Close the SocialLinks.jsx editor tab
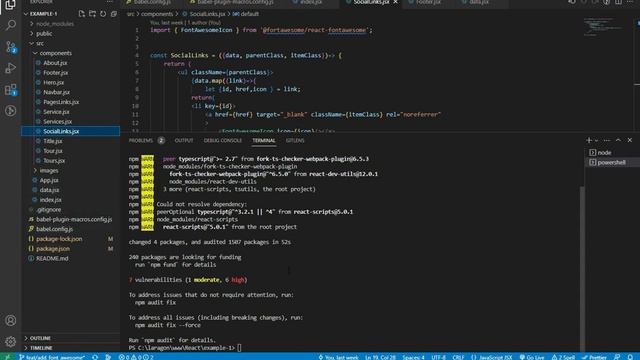This screenshot has height=360, width=640. (x=395, y=2)
